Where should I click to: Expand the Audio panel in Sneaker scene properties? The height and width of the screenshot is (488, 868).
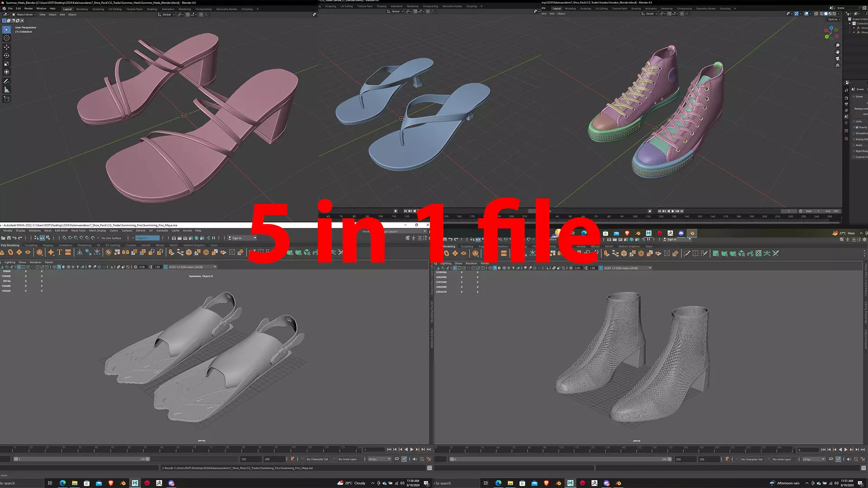(859, 145)
